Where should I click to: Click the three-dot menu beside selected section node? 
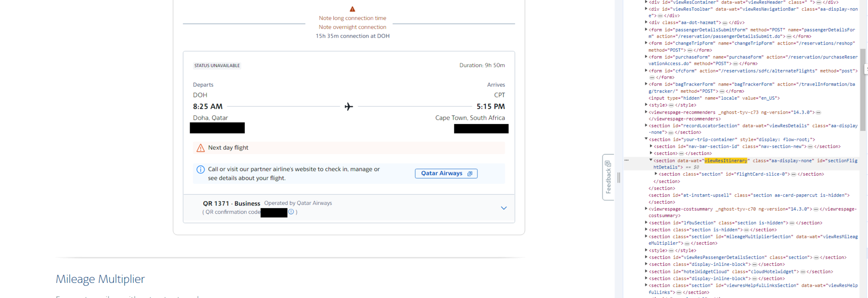coord(626,160)
